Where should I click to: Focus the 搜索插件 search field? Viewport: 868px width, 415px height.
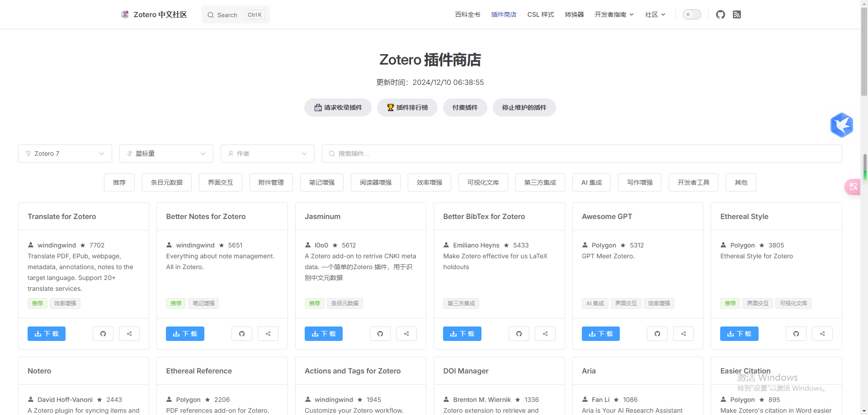coord(582,154)
